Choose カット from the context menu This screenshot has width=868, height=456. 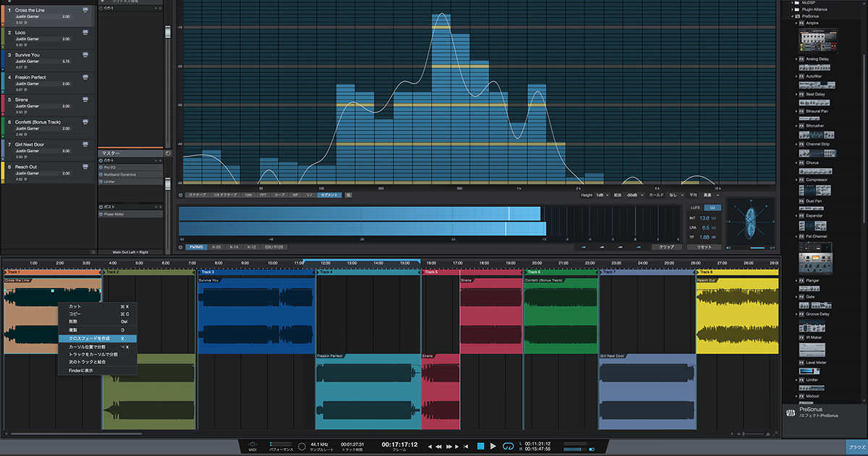[98, 306]
